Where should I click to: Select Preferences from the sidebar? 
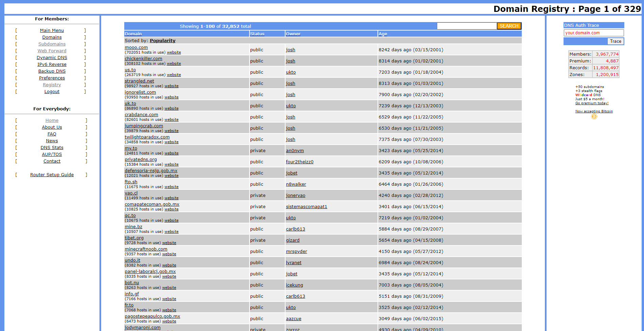pyautogui.click(x=52, y=78)
